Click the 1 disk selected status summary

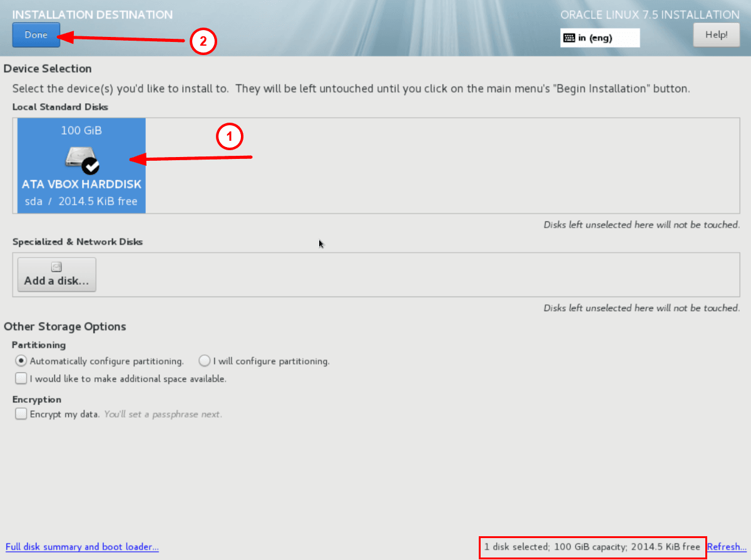pos(592,546)
